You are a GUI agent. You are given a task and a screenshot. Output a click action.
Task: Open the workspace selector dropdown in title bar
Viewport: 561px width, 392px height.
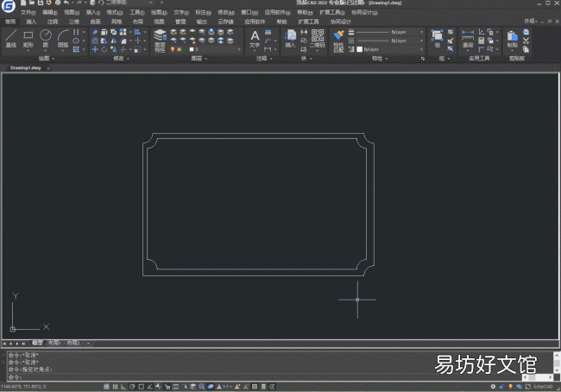(151, 3)
